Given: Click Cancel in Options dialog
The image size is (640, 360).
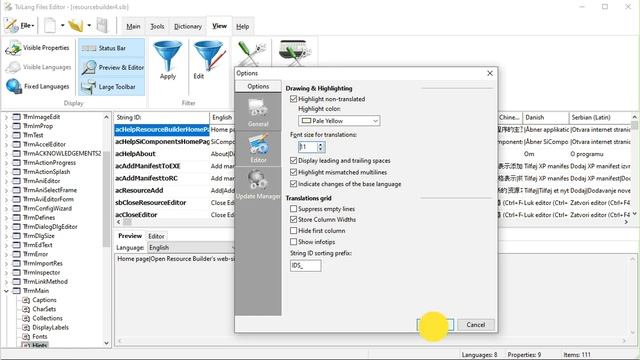Looking at the screenshot, I should pos(476,324).
